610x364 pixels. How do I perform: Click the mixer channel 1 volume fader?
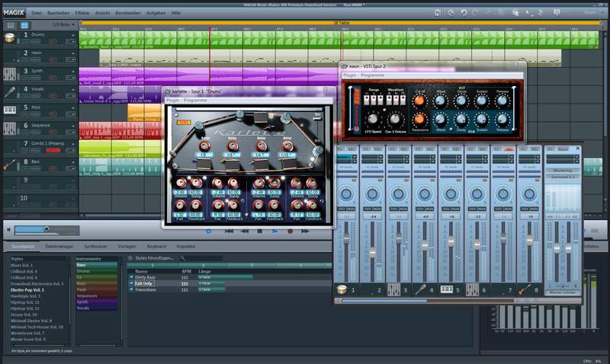coord(346,238)
